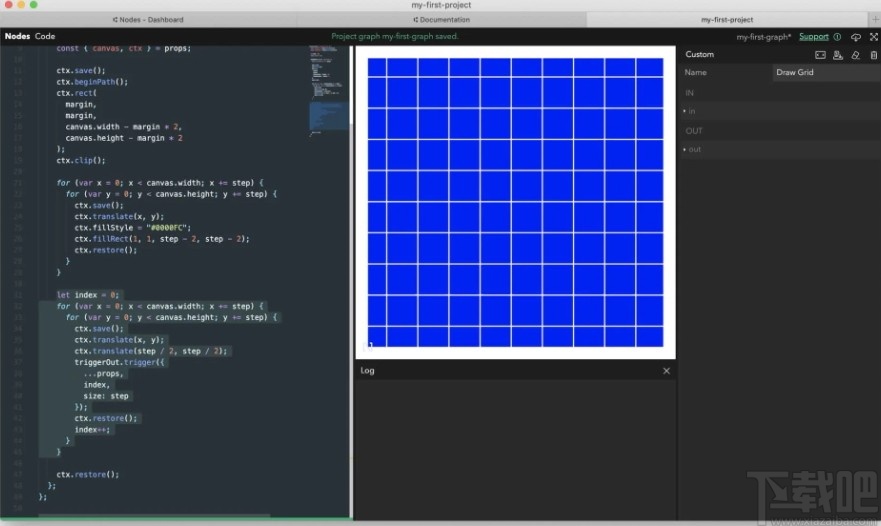
Task: Switch to the Code view
Action: point(45,36)
